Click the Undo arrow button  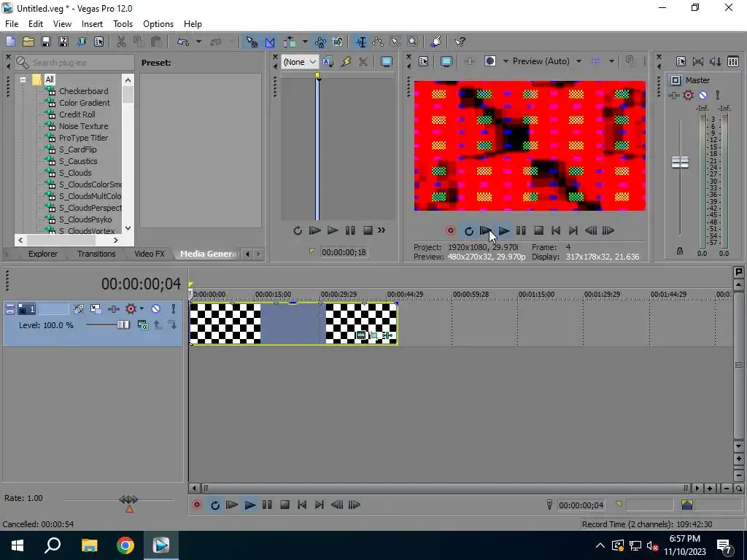[183, 42]
